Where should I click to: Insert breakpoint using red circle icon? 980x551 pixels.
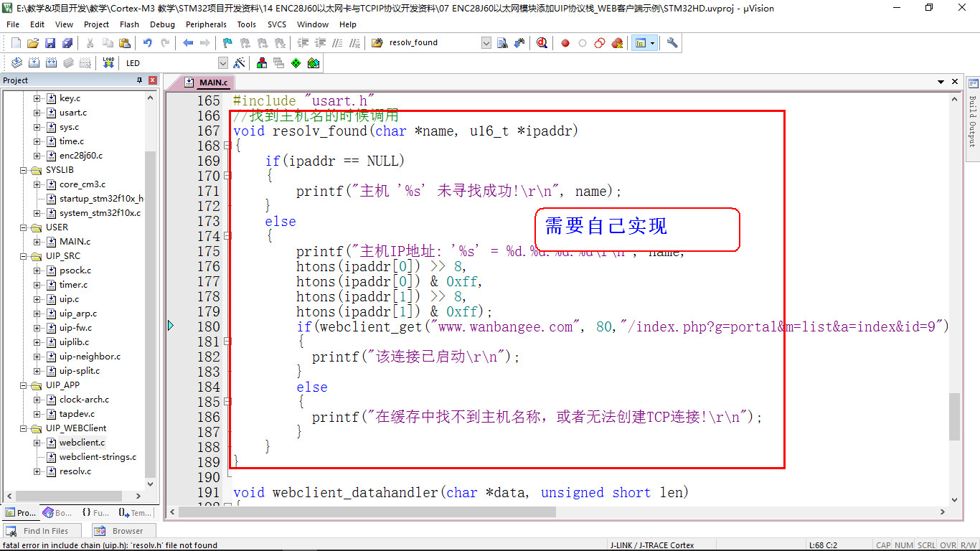(x=565, y=43)
